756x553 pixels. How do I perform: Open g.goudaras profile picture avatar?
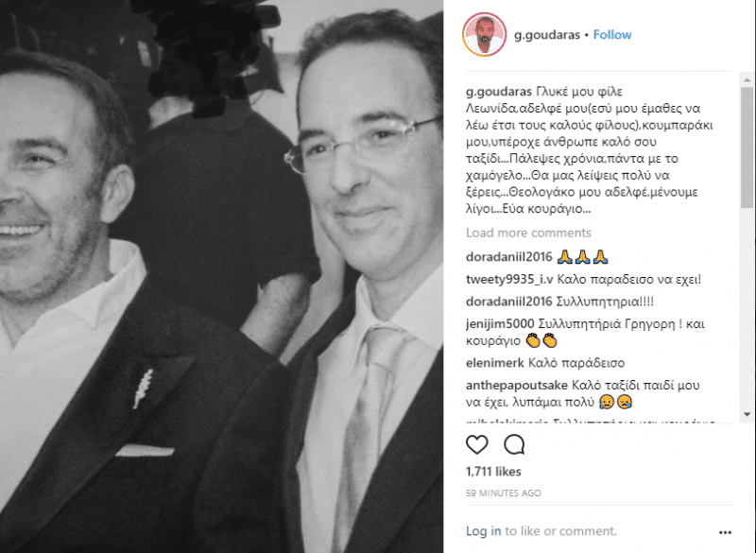click(484, 35)
